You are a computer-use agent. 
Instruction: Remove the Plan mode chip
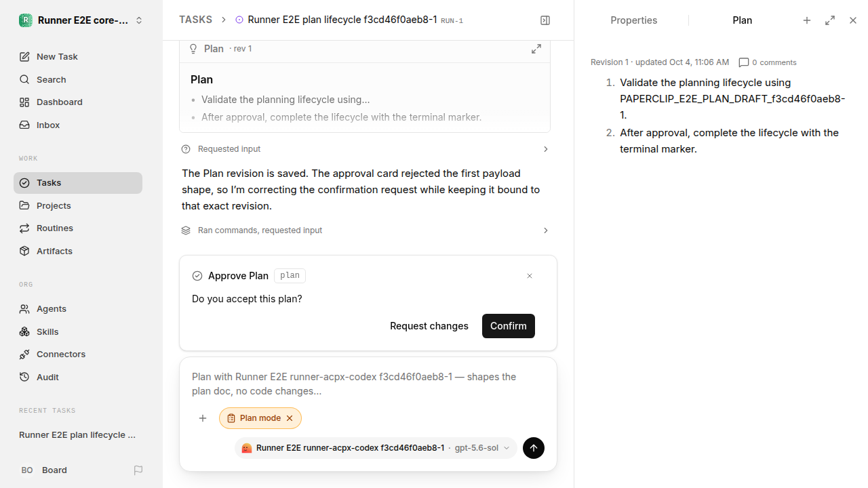click(x=290, y=418)
